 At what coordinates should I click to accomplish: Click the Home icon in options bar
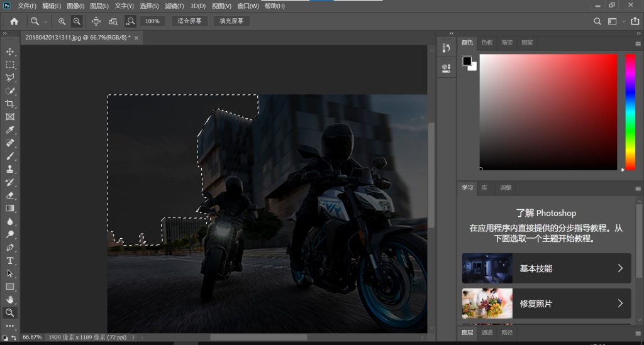(14, 21)
